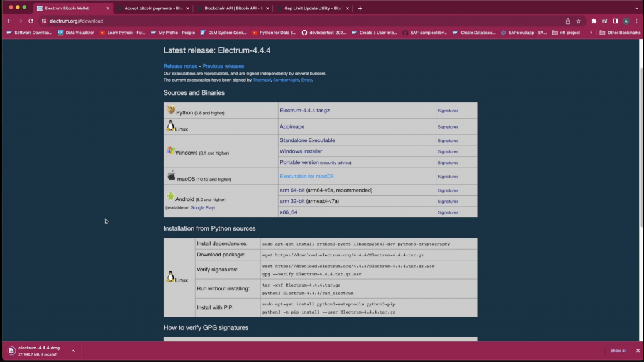This screenshot has width=644, height=362.
Task: Switch to the Accept bitcoin payments tab
Action: [153, 8]
